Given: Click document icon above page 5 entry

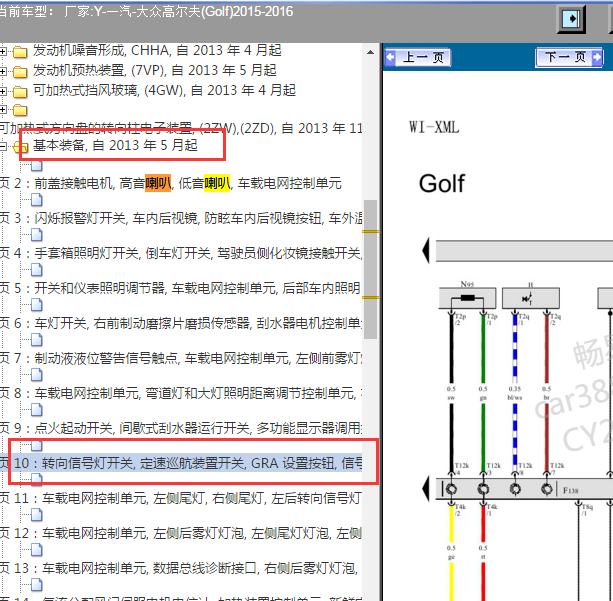Looking at the screenshot, I should 37,270.
